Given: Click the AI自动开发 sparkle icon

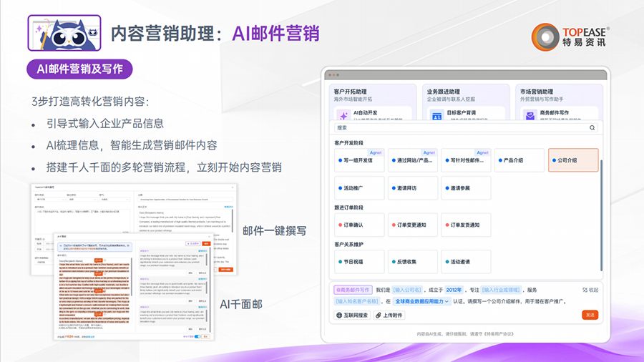Looking at the screenshot, I should (x=343, y=115).
